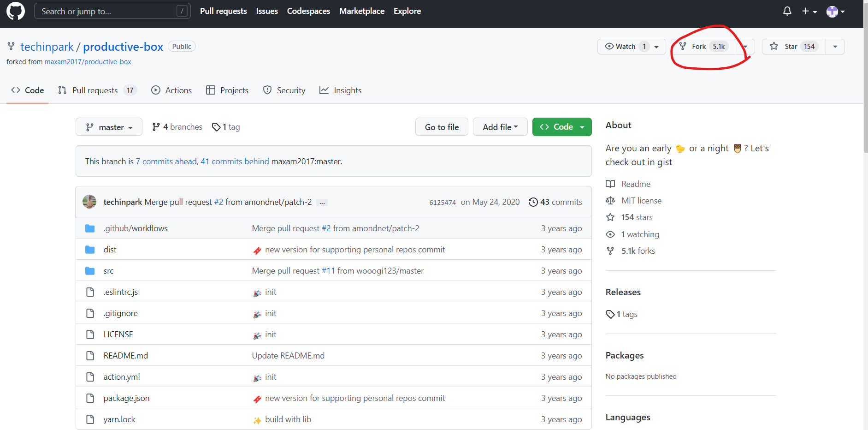Viewport: 868px width, 430px height.
Task: Expand the Add file dropdown
Action: [x=500, y=127]
